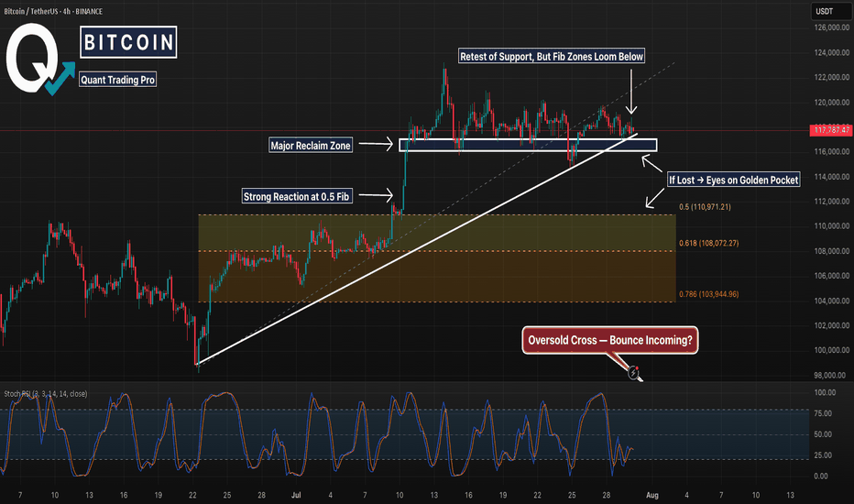Click 126,000.00 on the price axis

pyautogui.click(x=832, y=27)
